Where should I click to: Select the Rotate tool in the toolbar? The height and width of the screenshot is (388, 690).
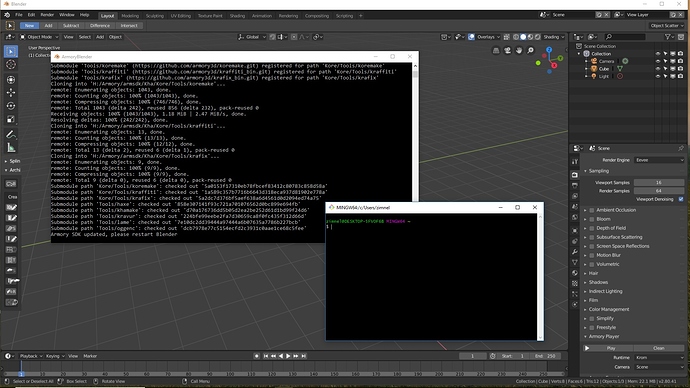(x=11, y=106)
